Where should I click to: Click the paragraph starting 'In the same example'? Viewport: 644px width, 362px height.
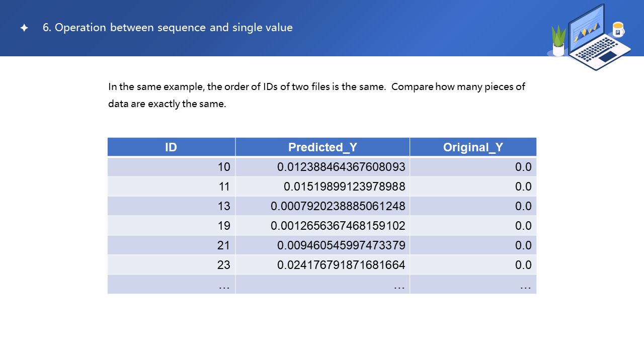point(316,96)
